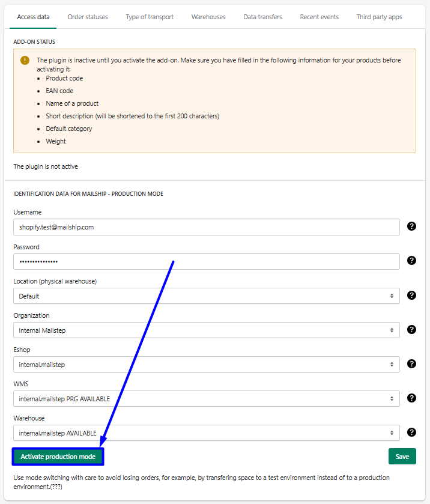Show help for the Eshop field
This screenshot has width=430, height=504.
pyautogui.click(x=411, y=363)
